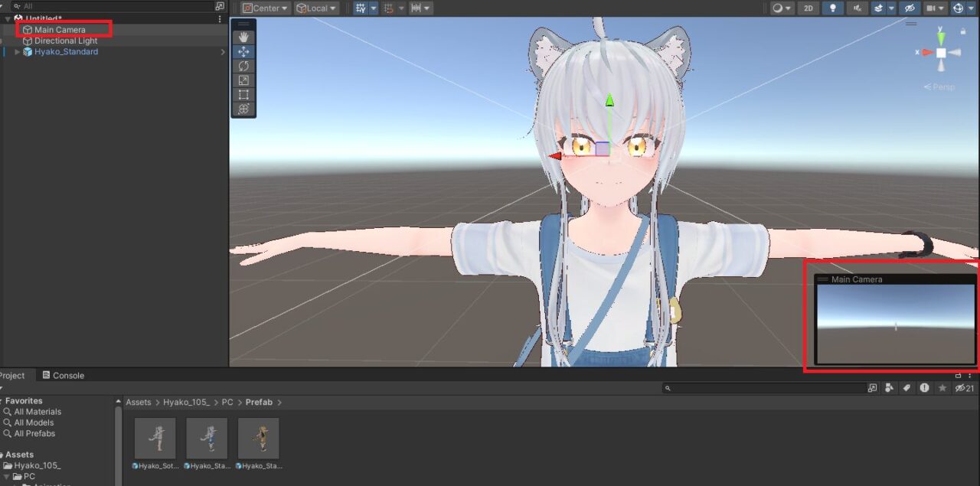Click the red X axis of the Scene gizmo

tap(926, 52)
